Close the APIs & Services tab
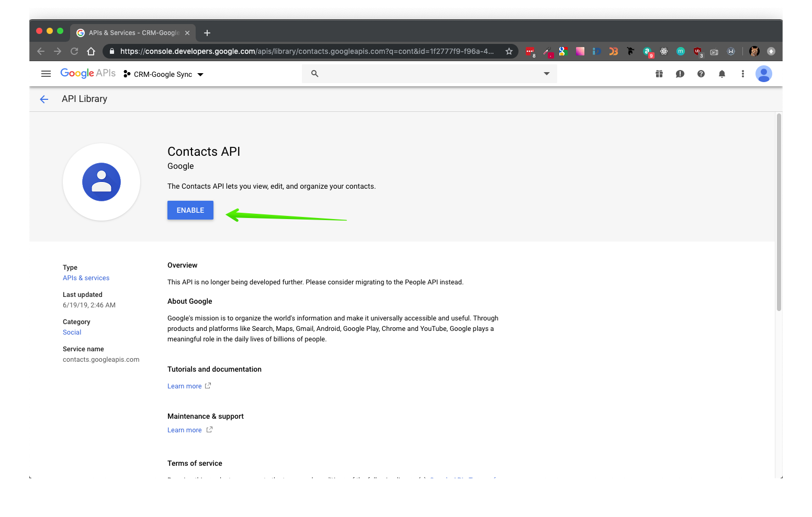 pyautogui.click(x=187, y=33)
